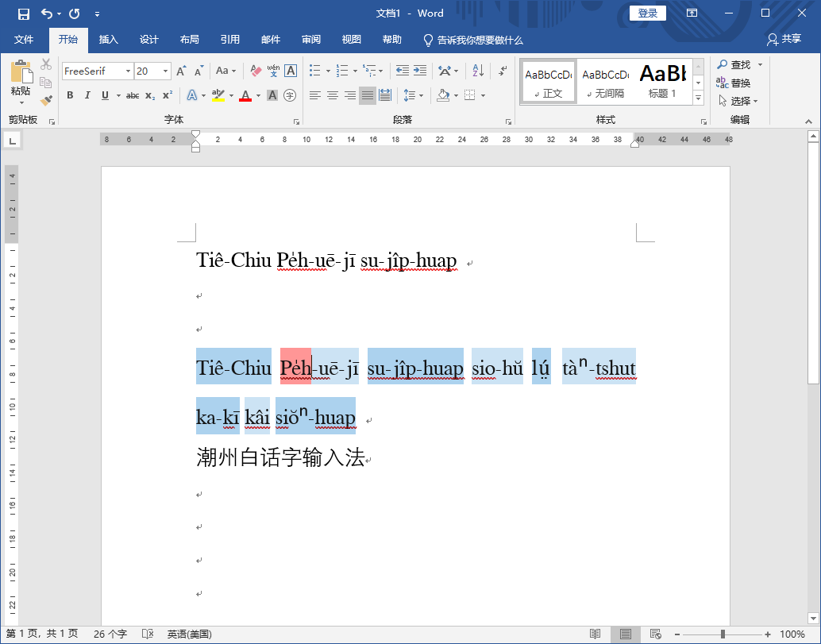
Task: Switch to the 插入 insert tab
Action: (x=109, y=40)
